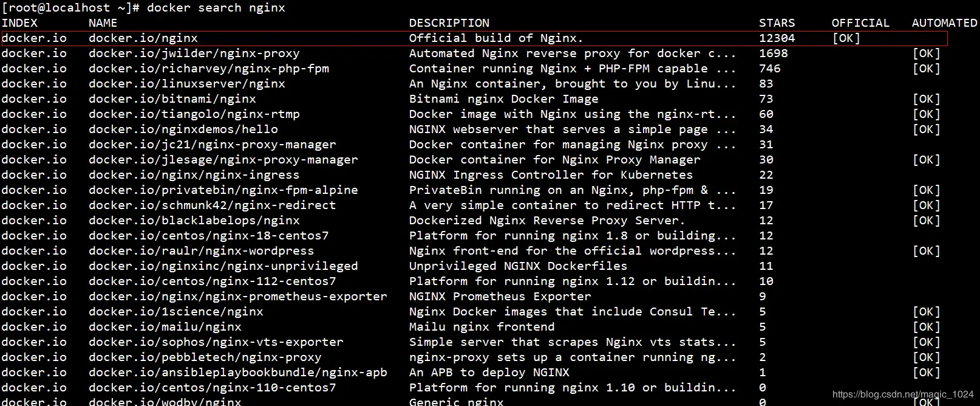Click the 31 stars value
This screenshot has width=980, height=406.
point(766,145)
